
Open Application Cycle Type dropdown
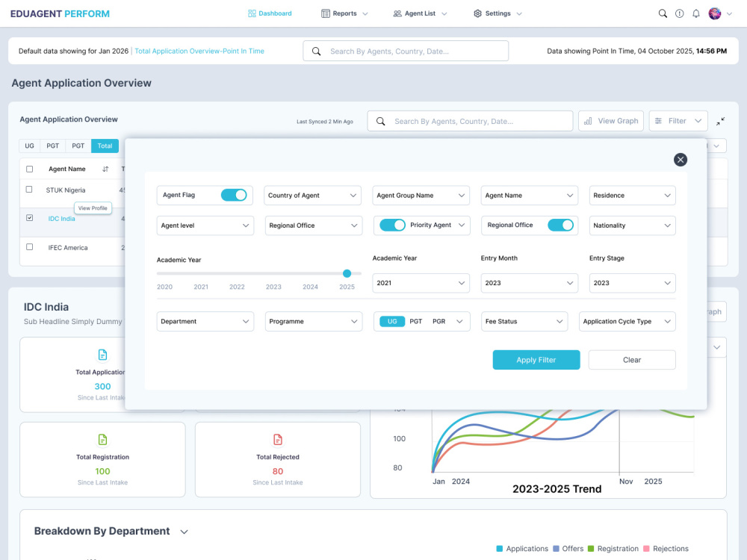[627, 321]
